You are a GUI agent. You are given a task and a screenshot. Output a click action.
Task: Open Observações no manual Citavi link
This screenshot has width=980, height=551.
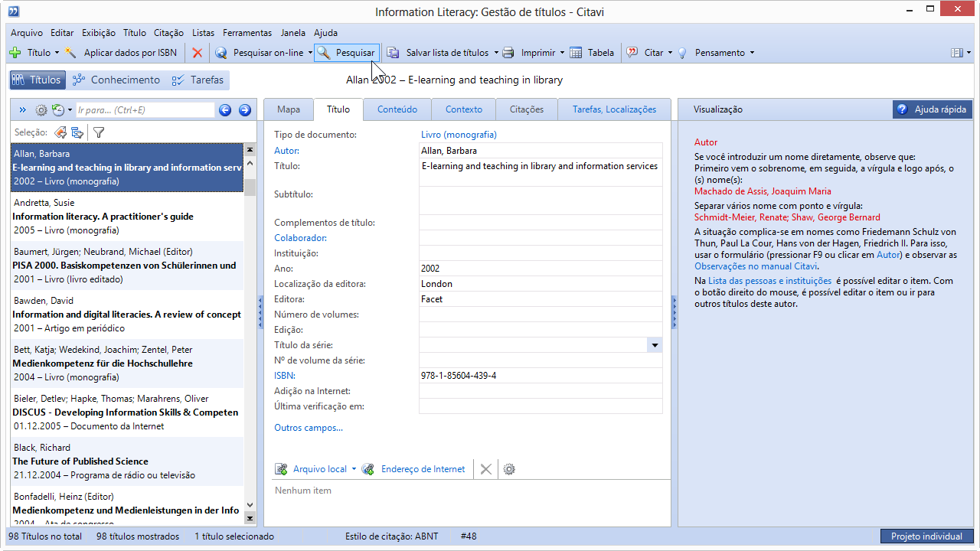(756, 266)
